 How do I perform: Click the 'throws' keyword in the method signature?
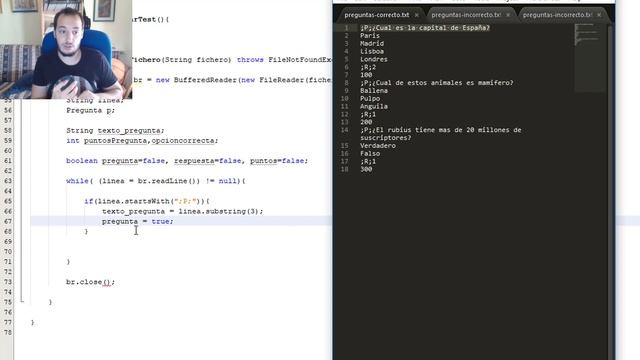(250, 60)
